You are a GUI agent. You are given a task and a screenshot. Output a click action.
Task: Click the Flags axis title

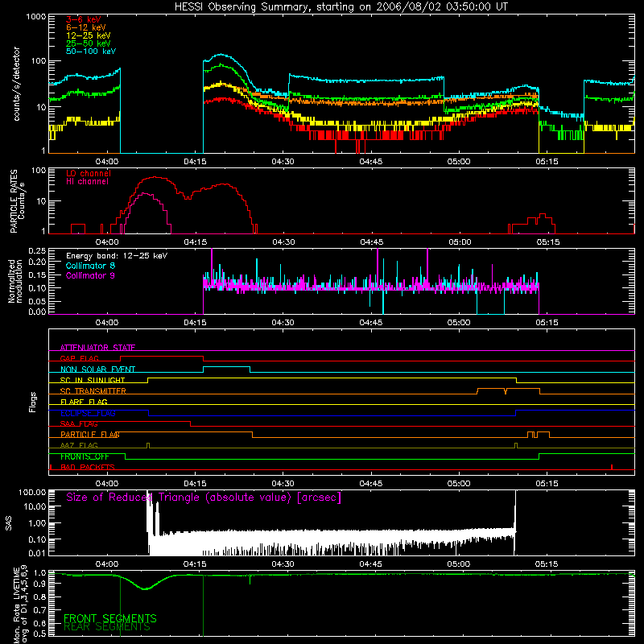tap(33, 402)
